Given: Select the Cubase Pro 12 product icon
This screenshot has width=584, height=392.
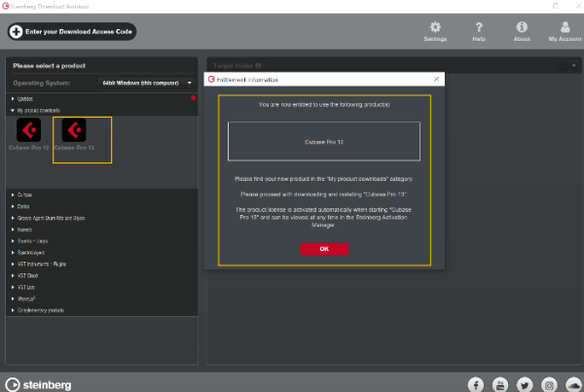Looking at the screenshot, I should (x=28, y=129).
